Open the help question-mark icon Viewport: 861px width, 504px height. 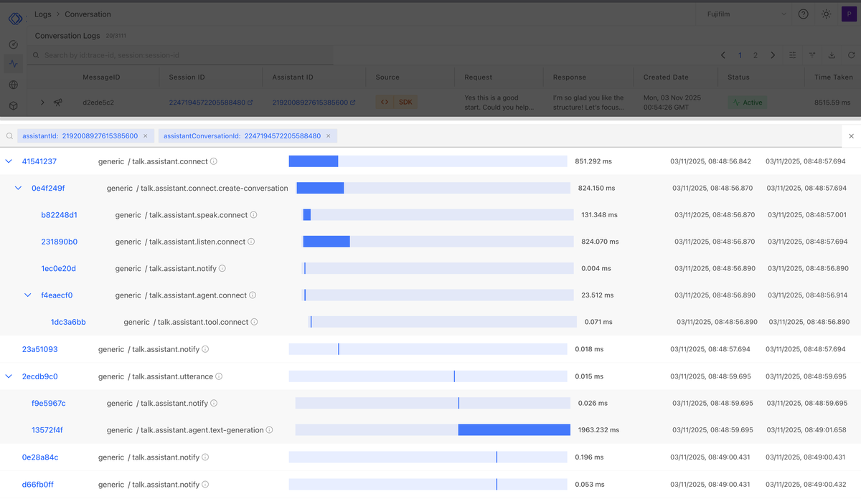tap(803, 14)
